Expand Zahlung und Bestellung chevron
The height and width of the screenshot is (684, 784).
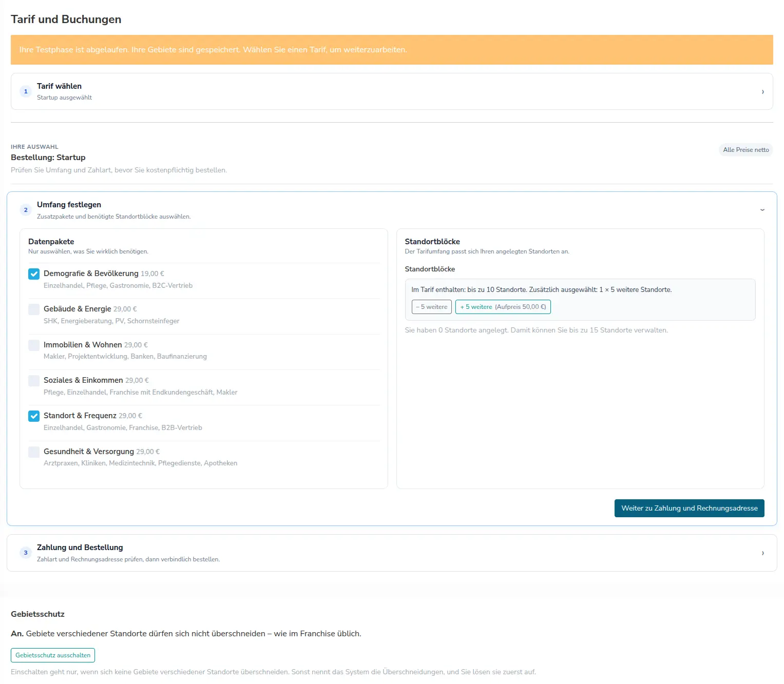pyautogui.click(x=762, y=553)
